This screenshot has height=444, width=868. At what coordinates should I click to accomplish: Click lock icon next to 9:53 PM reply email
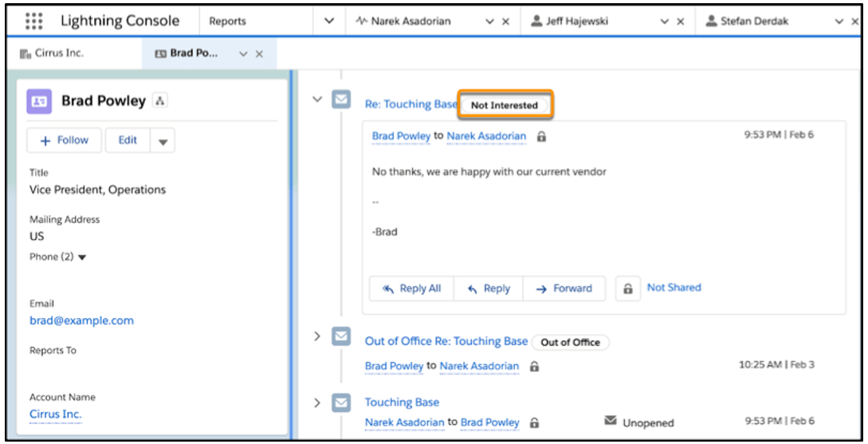pyautogui.click(x=541, y=137)
